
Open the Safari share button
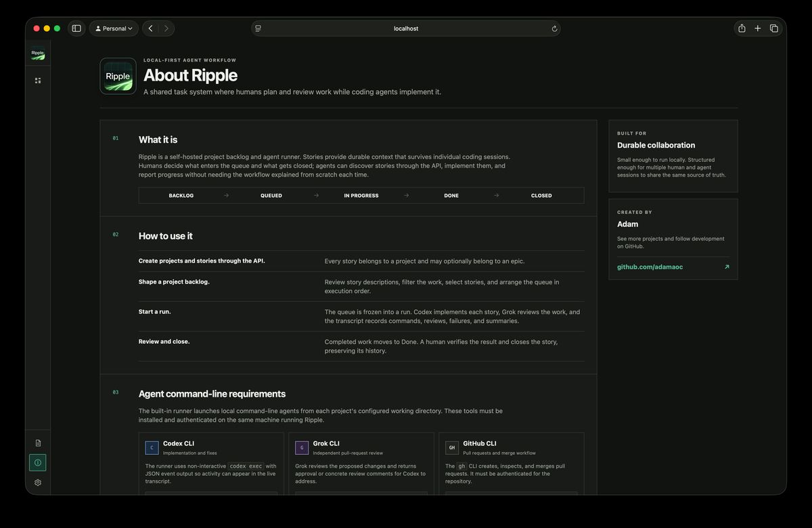(x=742, y=28)
